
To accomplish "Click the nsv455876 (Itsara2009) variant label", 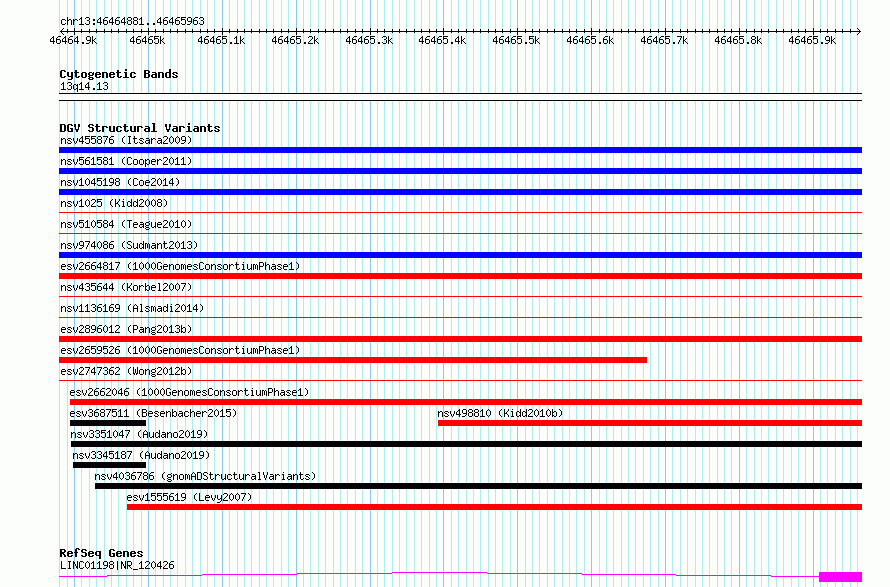I will (126, 140).
